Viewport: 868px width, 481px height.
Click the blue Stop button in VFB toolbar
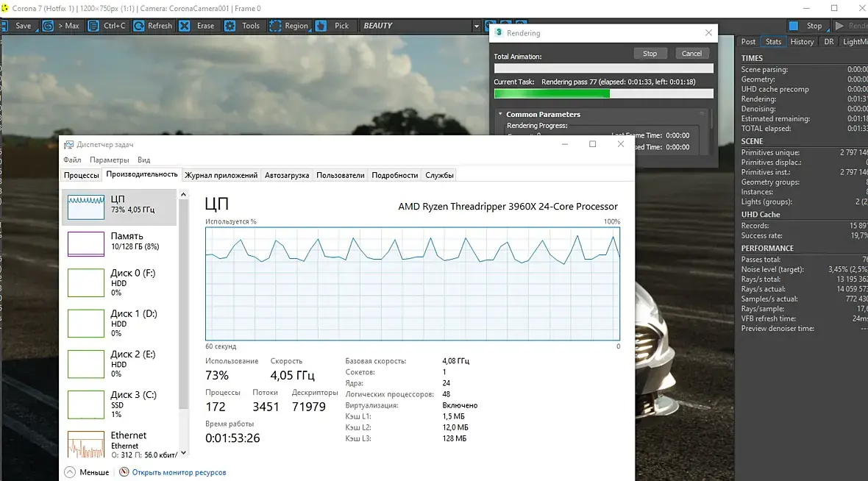click(807, 26)
